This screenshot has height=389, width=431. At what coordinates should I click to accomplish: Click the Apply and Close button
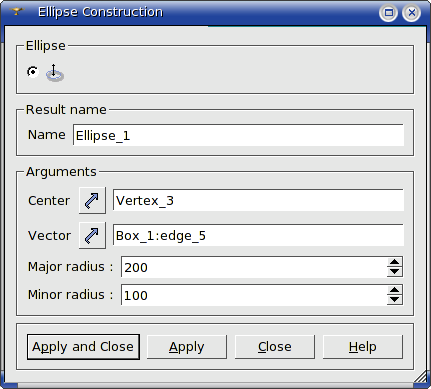83,347
